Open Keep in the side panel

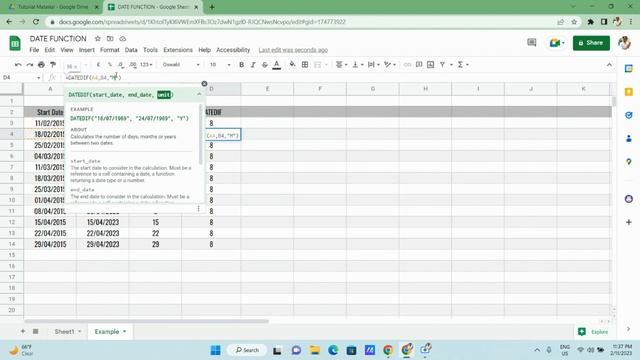click(629, 92)
